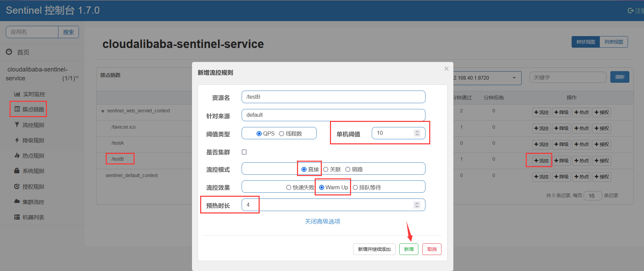Image resolution: width=644 pixels, height=271 pixels.
Task: Choose 关联 flow control mode
Action: (x=326, y=170)
